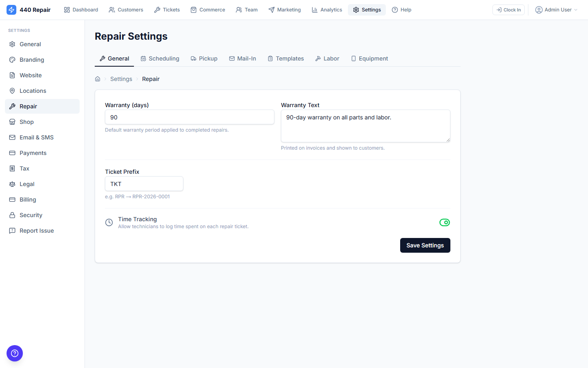Click the Save Settings button

[x=425, y=245]
